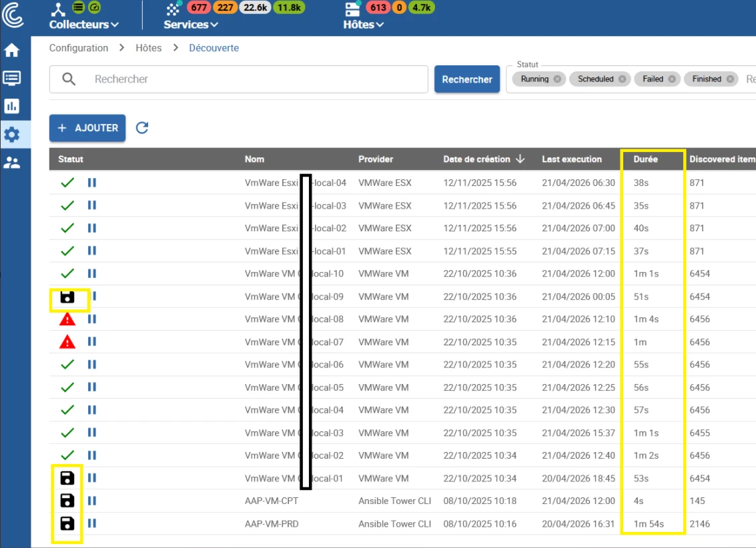The image size is (756, 548).
Task: Click the Hôtes top counter icon
Action: [x=352, y=9]
